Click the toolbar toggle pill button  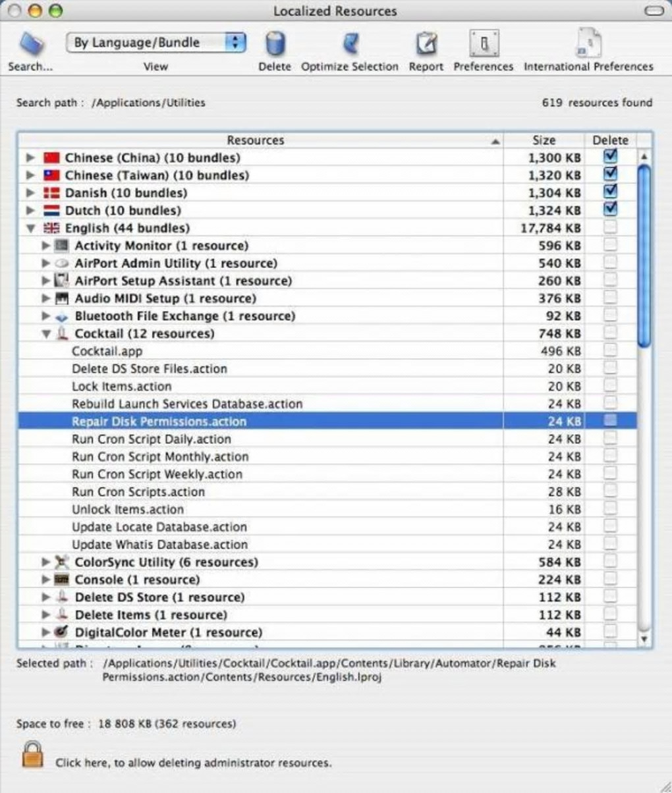654,11
